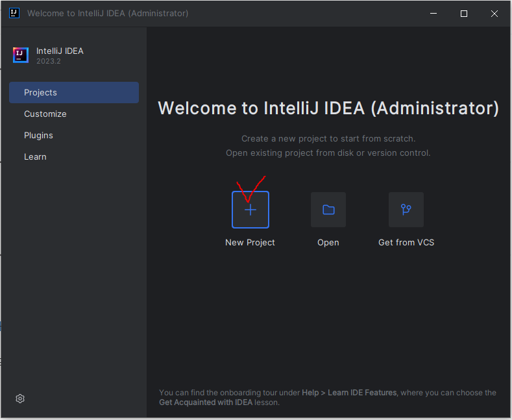Close the Welcome to IntelliJ IDEA window
The image size is (512, 420).
[494, 14]
